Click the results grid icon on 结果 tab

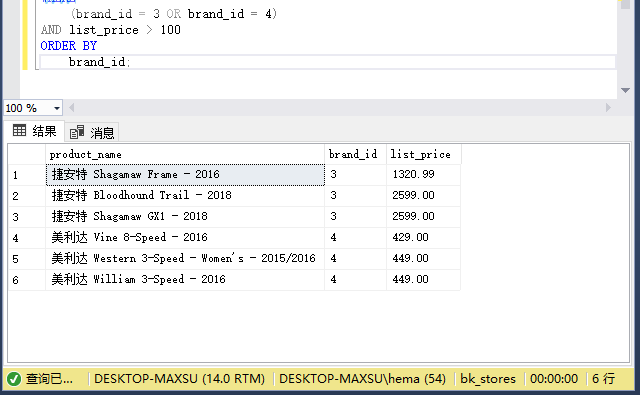(x=19, y=130)
